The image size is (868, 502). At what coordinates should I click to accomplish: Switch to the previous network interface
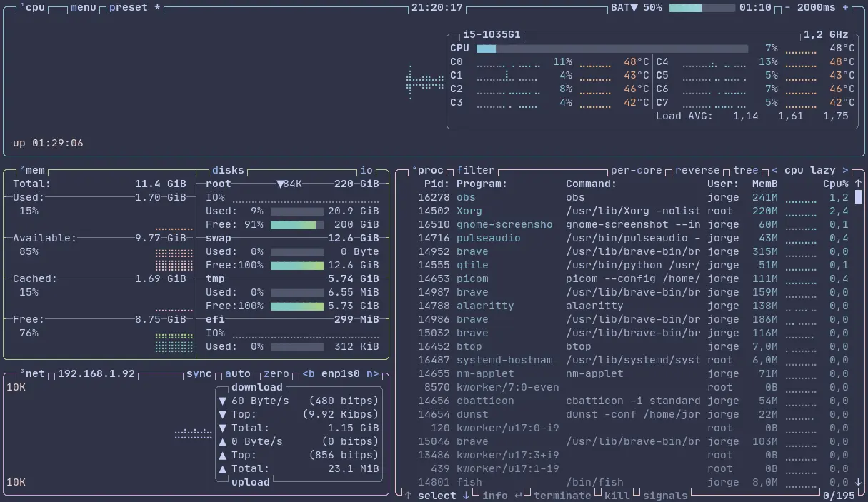tap(308, 374)
